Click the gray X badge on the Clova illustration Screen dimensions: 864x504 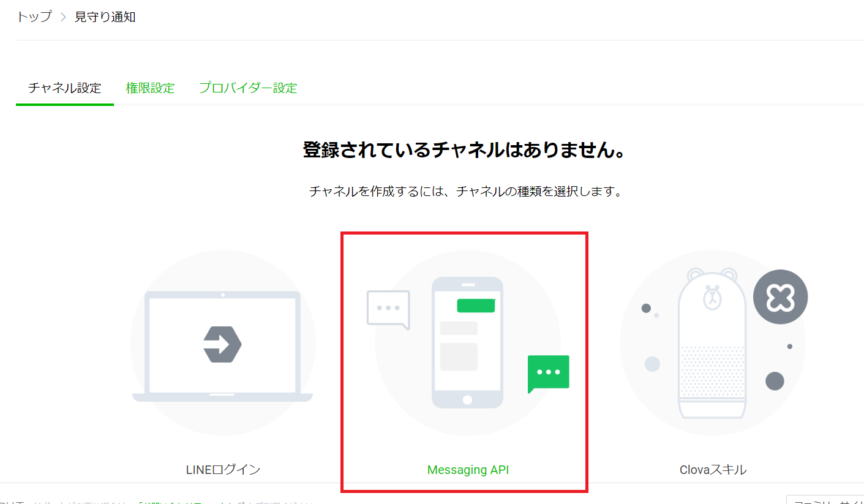pos(780,296)
